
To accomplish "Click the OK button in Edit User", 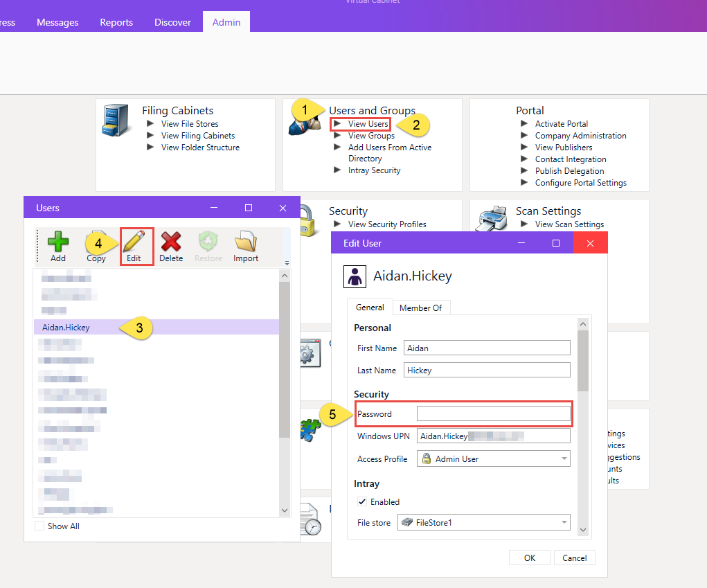I will 529,558.
